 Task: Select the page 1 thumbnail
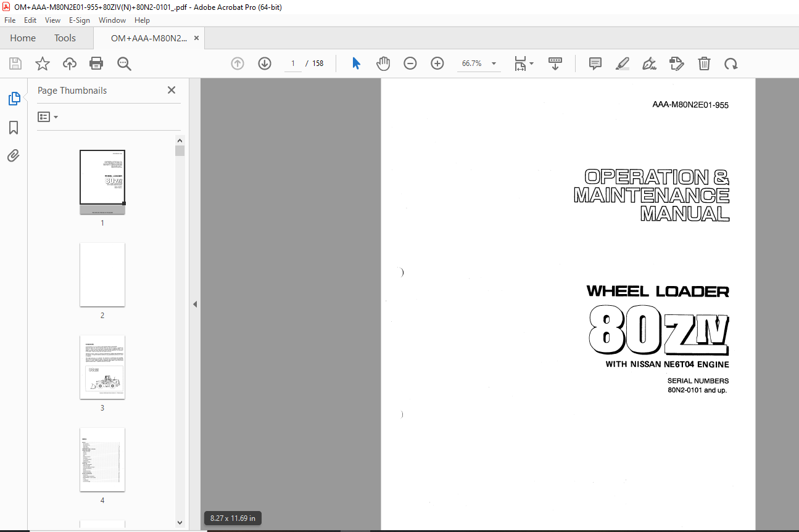102,182
